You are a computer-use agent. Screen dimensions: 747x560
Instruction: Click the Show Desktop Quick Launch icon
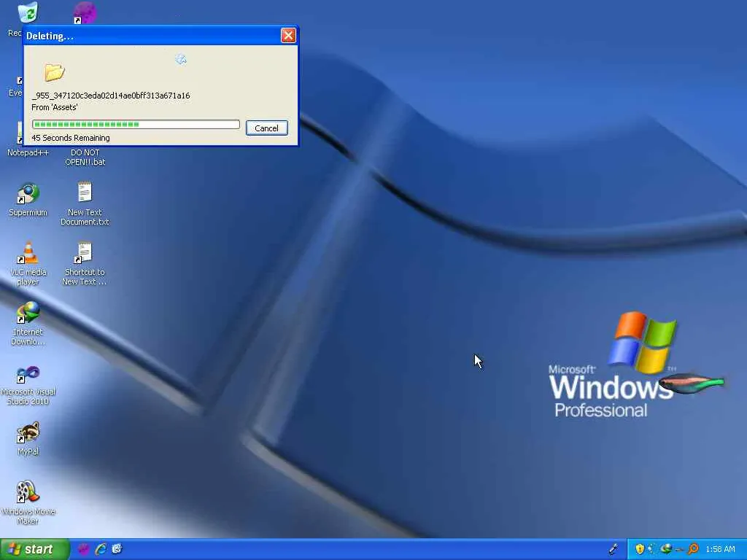click(117, 549)
